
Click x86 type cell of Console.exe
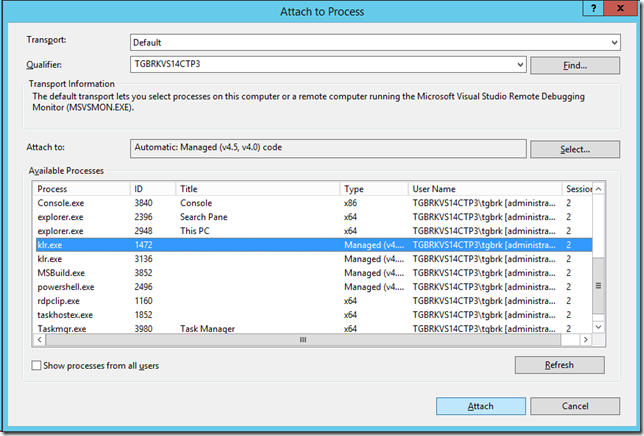click(350, 203)
